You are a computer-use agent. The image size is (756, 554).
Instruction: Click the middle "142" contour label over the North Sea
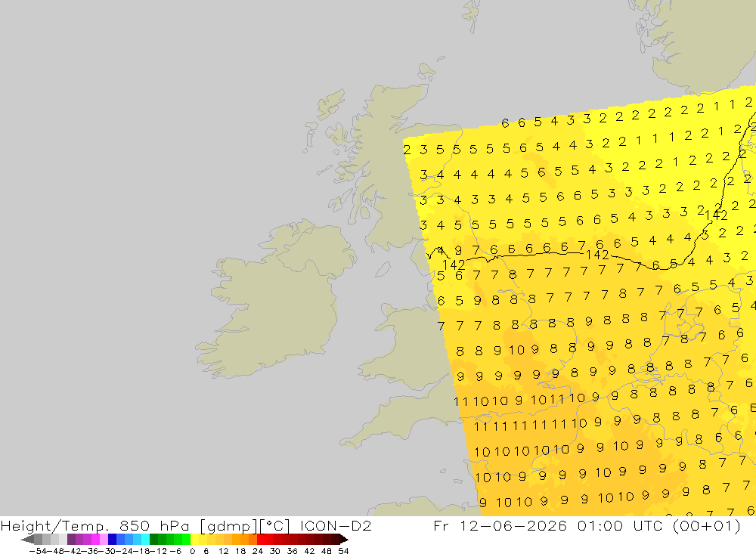[597, 255]
